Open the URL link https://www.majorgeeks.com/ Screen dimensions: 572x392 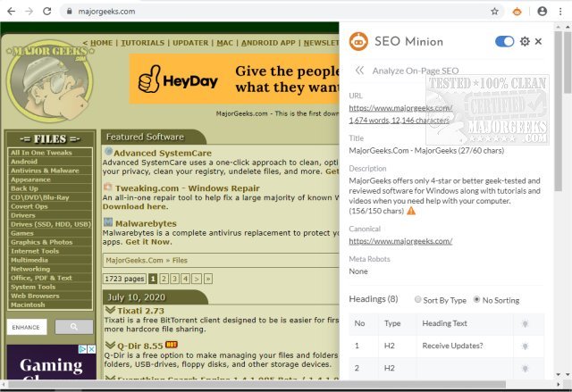[400, 108]
